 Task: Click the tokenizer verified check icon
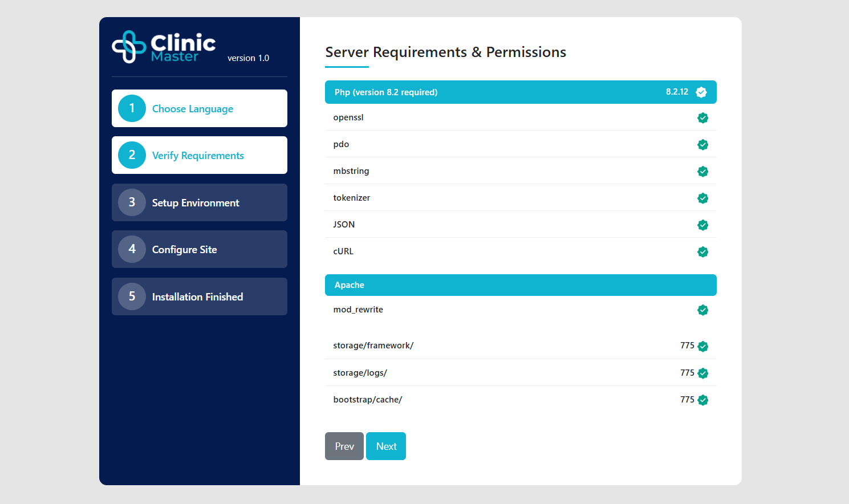pos(702,198)
